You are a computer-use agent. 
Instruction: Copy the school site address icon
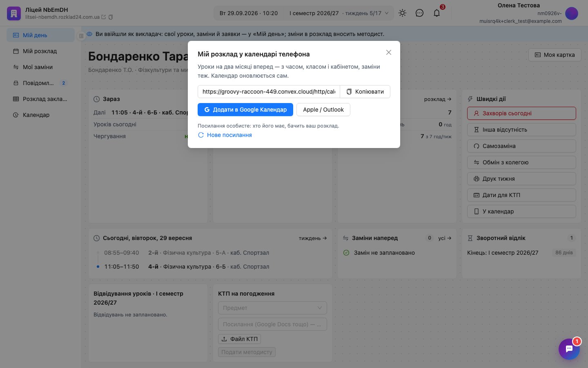pyautogui.click(x=111, y=17)
